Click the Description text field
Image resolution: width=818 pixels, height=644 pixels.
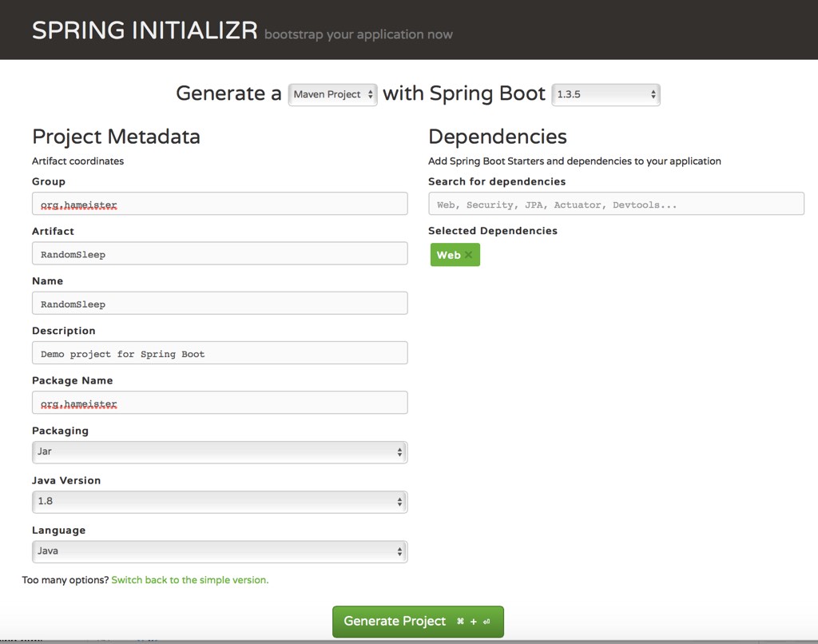[220, 353]
